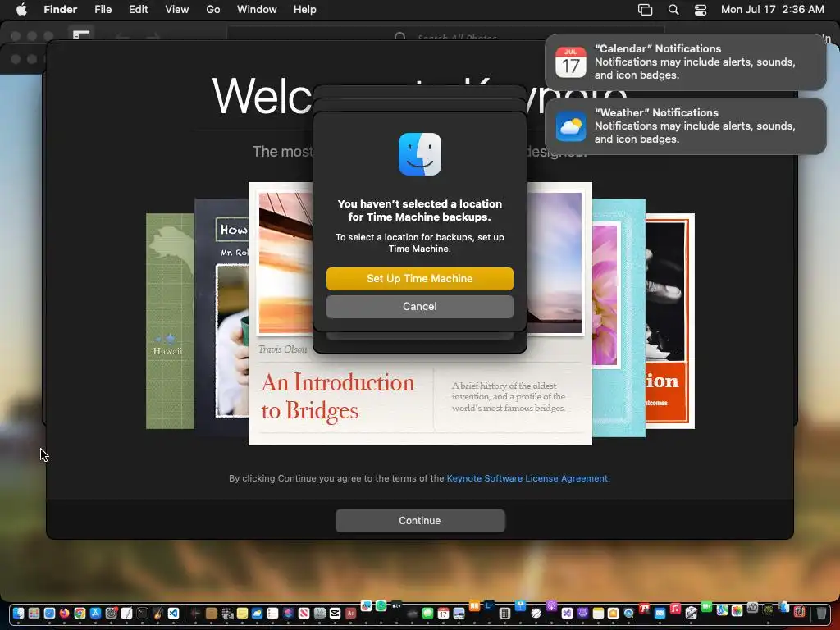This screenshot has width=840, height=630.
Task: Open Podcasts from the Dock
Action: 551,606
